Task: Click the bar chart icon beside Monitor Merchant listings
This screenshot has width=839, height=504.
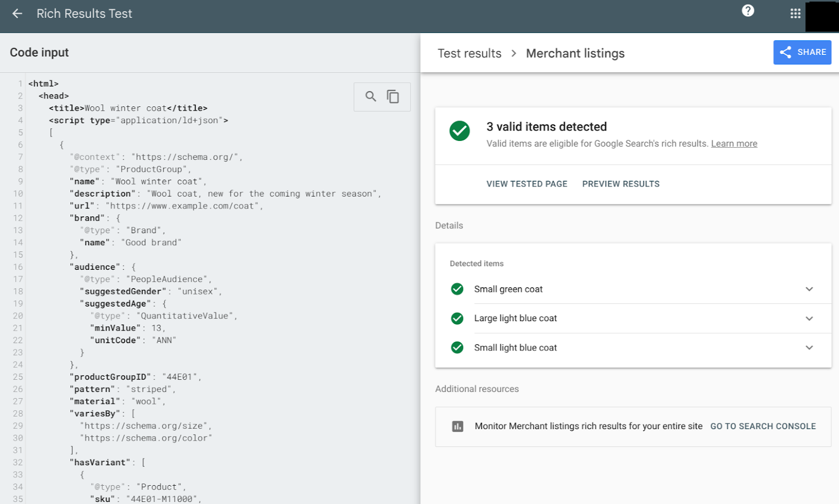Action: pyautogui.click(x=457, y=426)
